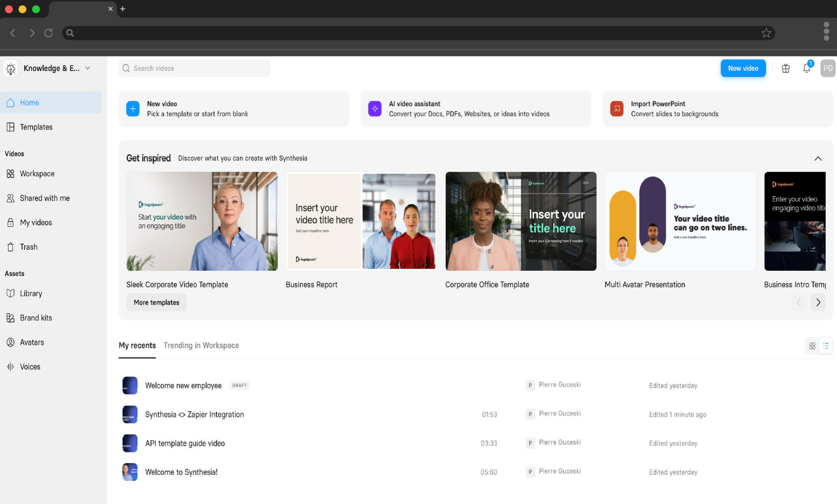Switch to grid view layout
This screenshot has width=837, height=504.
(x=812, y=346)
